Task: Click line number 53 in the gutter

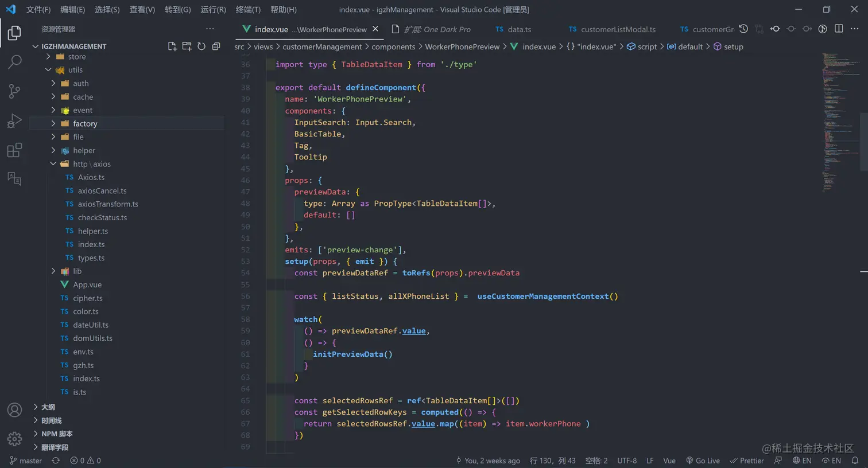Action: pos(245,262)
